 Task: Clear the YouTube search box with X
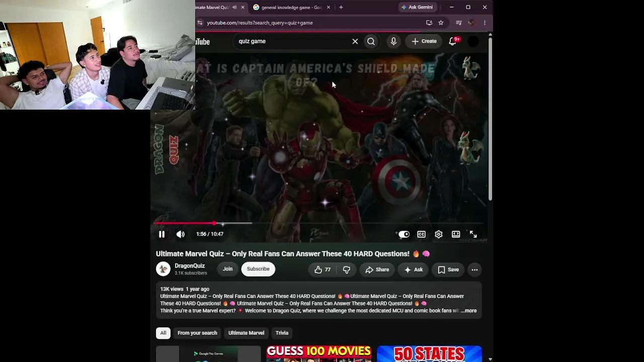click(x=355, y=41)
